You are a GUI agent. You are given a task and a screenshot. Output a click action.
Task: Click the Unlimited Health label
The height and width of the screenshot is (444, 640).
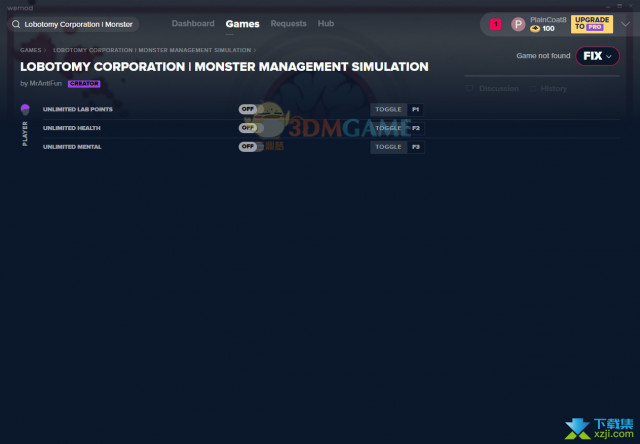coord(71,128)
